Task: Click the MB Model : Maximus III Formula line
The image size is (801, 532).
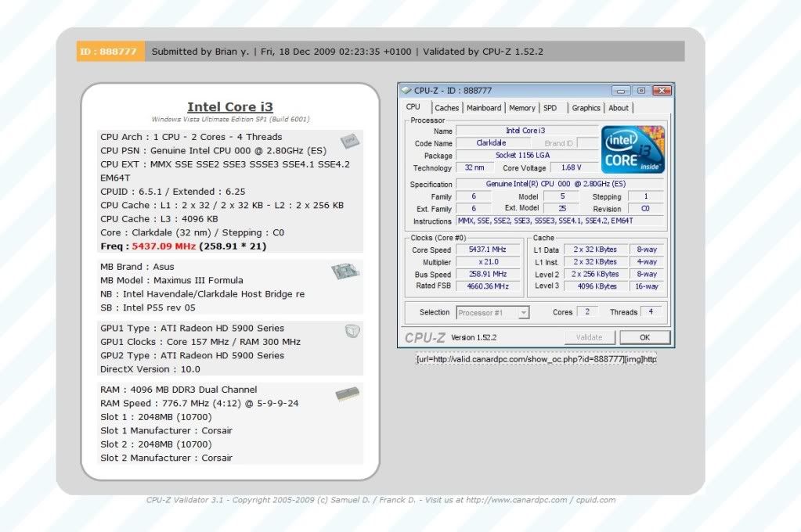Action: 171,280
